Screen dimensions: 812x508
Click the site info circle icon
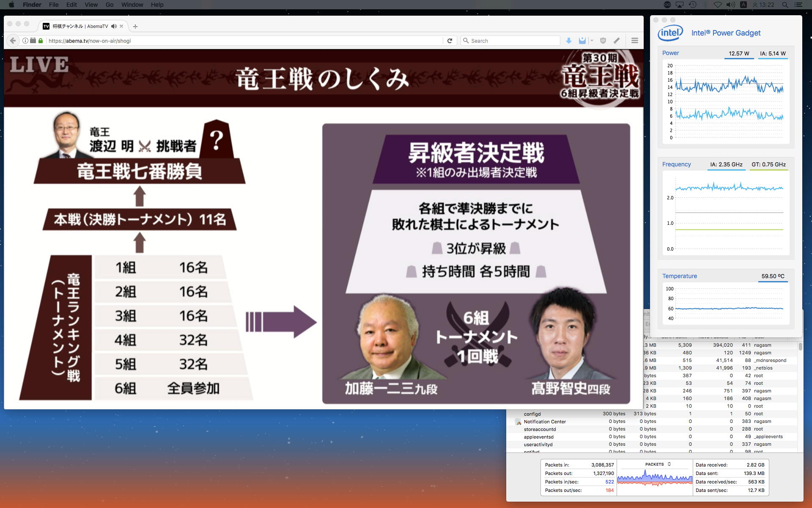click(25, 41)
